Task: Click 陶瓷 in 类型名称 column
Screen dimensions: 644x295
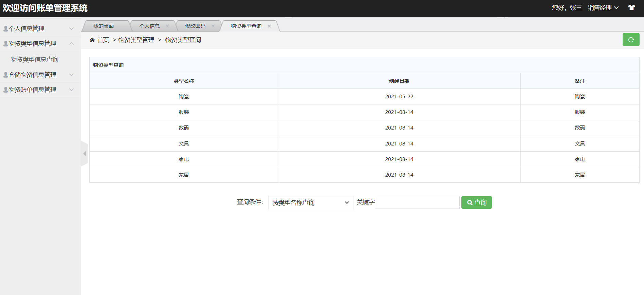Action: tap(184, 97)
